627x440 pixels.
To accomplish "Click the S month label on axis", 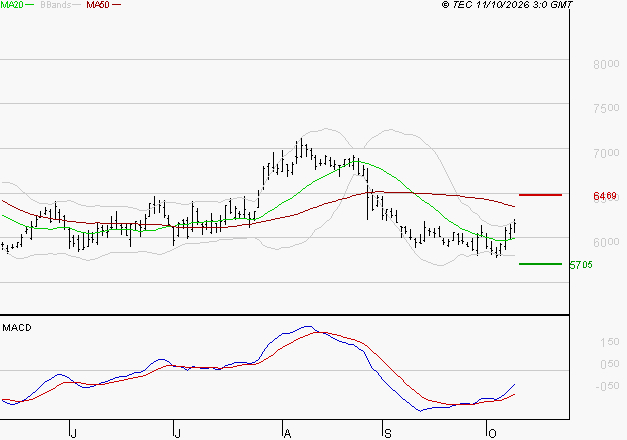I will (387, 433).
